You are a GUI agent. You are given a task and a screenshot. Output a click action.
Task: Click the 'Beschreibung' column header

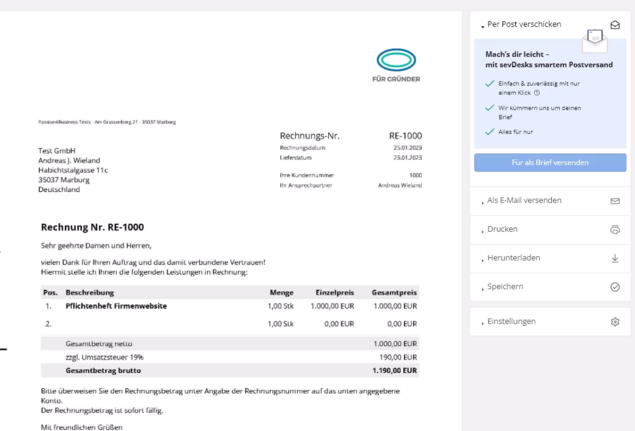tap(89, 292)
